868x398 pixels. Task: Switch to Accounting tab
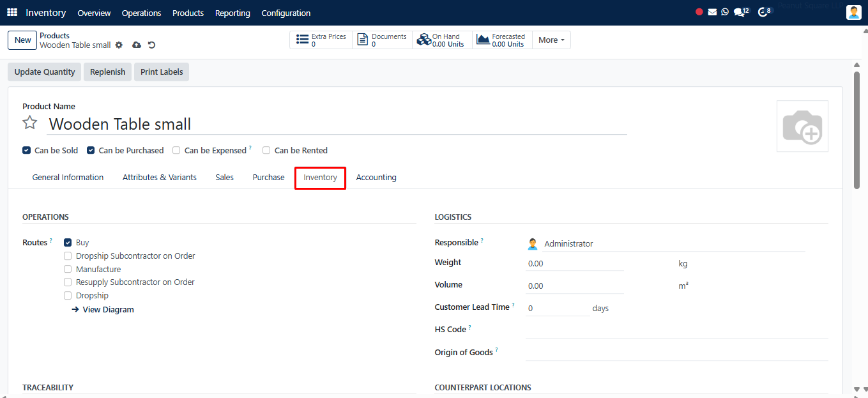(376, 178)
